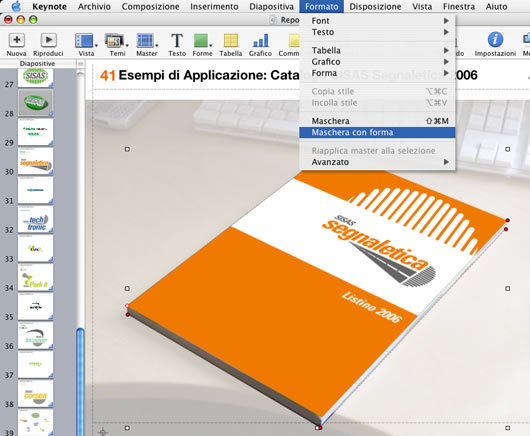Open the Apple menu
530x436 pixels.
point(16,6)
